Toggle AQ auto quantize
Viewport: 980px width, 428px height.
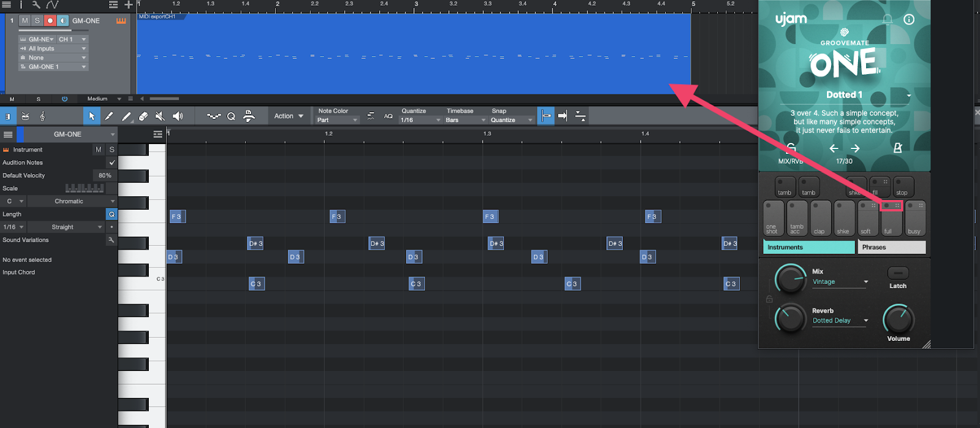click(x=388, y=116)
